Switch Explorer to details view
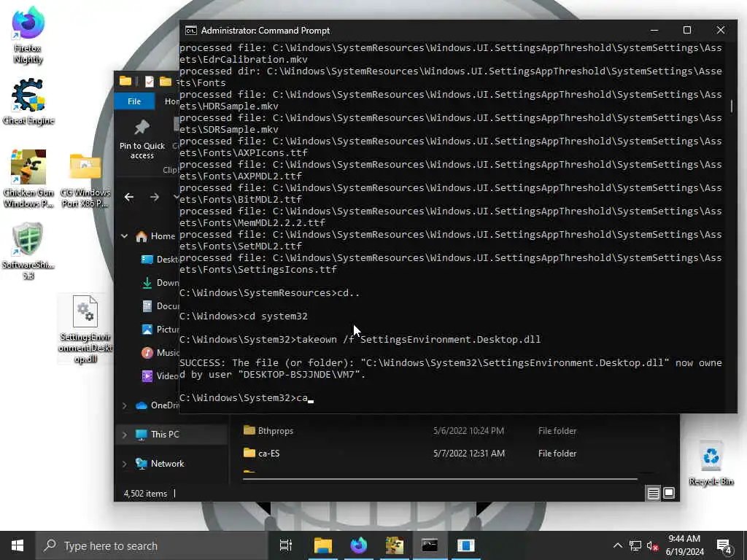Screen dimensions: 747x560 coord(653,494)
